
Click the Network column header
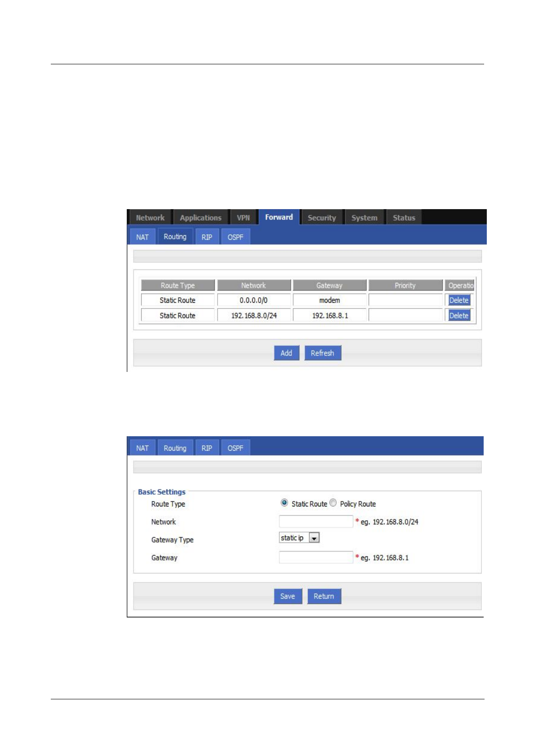point(254,285)
